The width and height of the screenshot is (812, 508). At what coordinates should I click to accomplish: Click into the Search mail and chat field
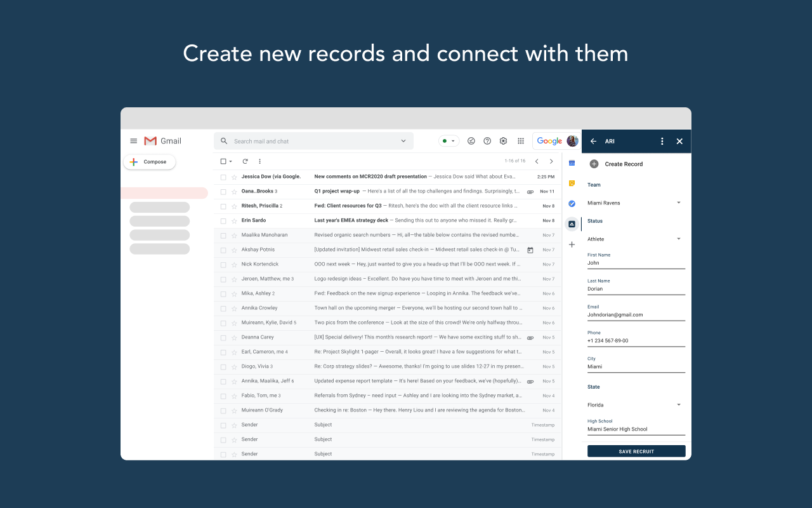[x=313, y=141]
